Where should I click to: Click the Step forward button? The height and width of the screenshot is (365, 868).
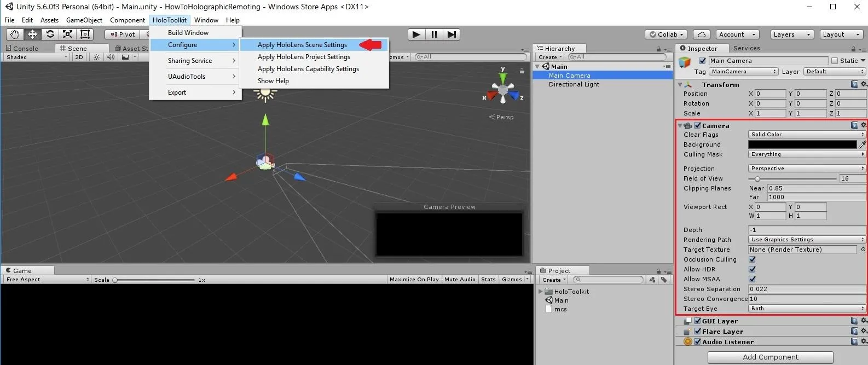(x=452, y=34)
